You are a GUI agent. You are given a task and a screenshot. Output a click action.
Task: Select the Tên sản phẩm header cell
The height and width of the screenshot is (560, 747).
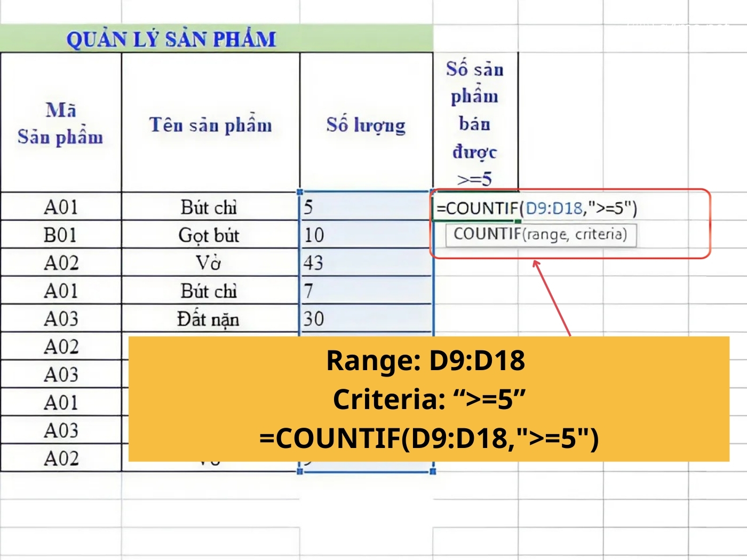(x=211, y=123)
